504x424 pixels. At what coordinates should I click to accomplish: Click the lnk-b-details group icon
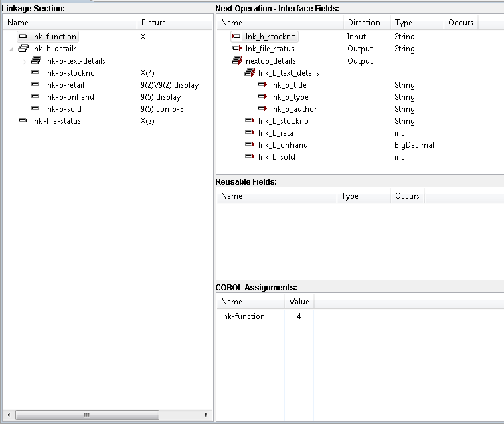[23, 49]
